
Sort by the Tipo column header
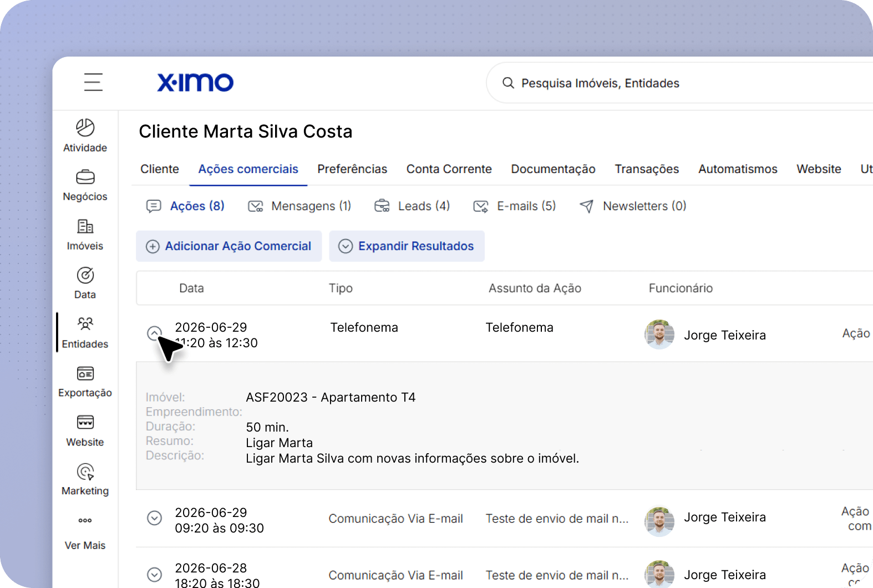pos(341,288)
